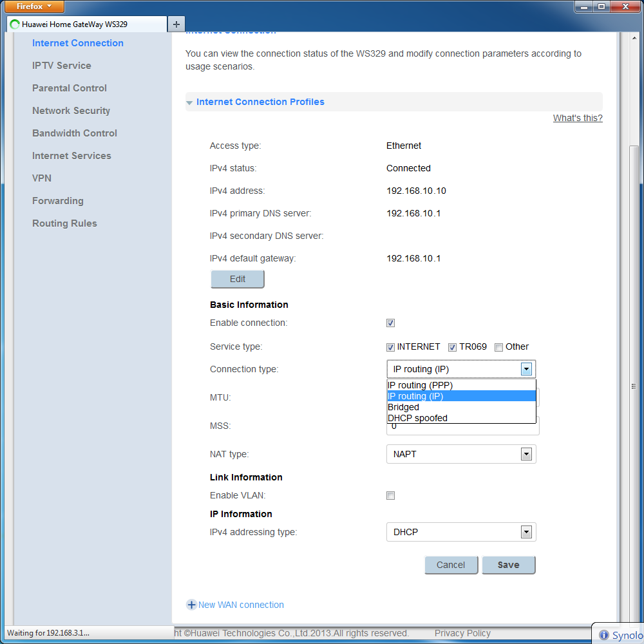Click the Ethernet access type value

[404, 146]
